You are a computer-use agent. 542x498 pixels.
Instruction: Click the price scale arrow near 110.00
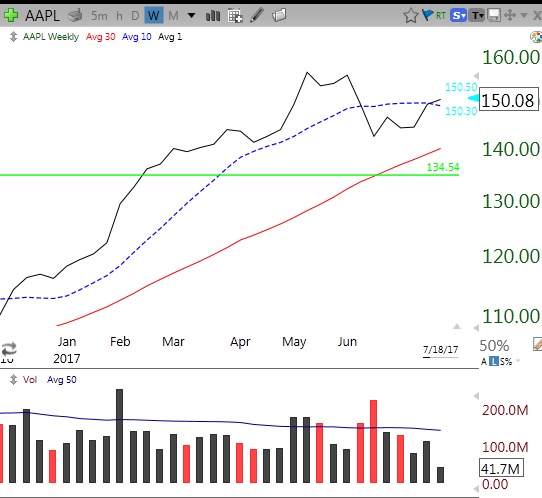[476, 327]
